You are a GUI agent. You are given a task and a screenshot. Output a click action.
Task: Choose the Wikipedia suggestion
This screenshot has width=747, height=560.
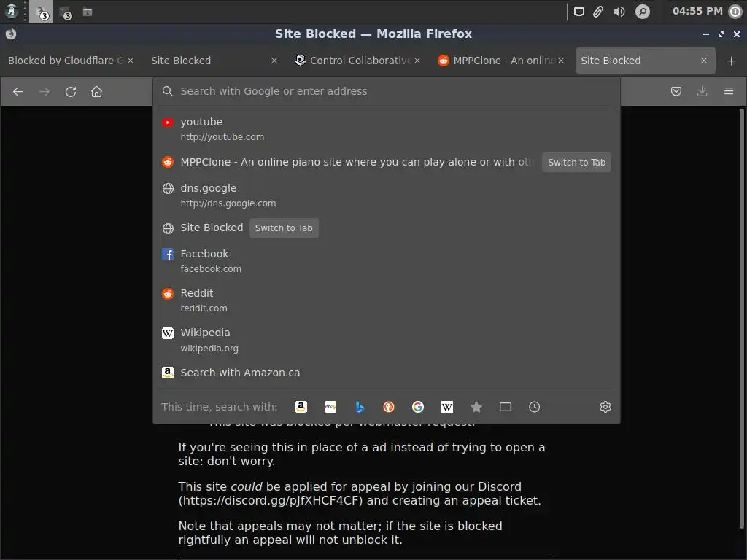pos(387,340)
